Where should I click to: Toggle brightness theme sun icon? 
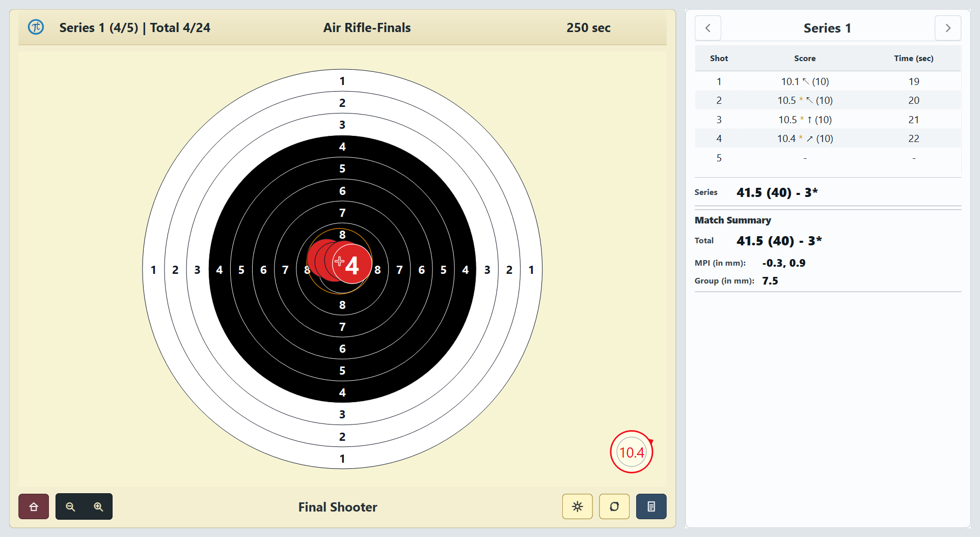pos(577,506)
